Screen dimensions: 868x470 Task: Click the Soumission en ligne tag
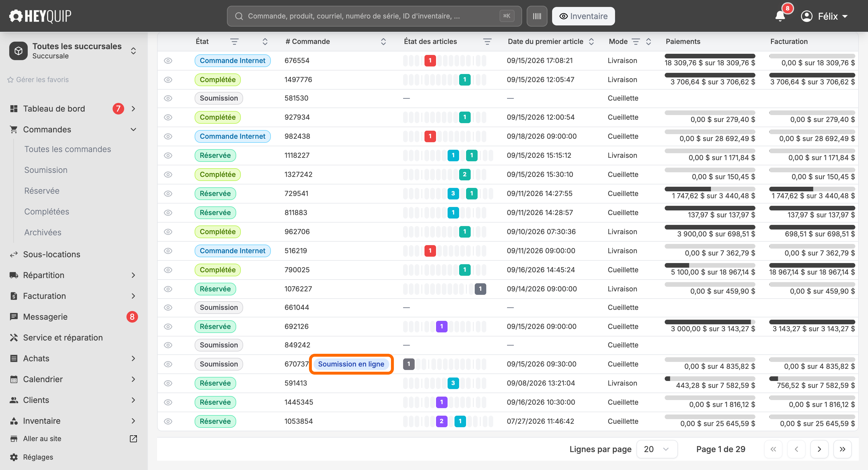coord(351,364)
